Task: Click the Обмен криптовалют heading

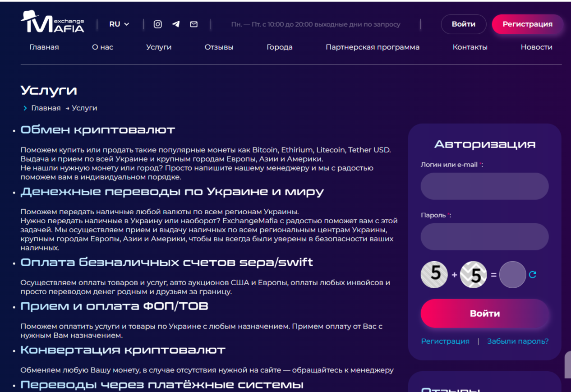Action: (x=98, y=130)
